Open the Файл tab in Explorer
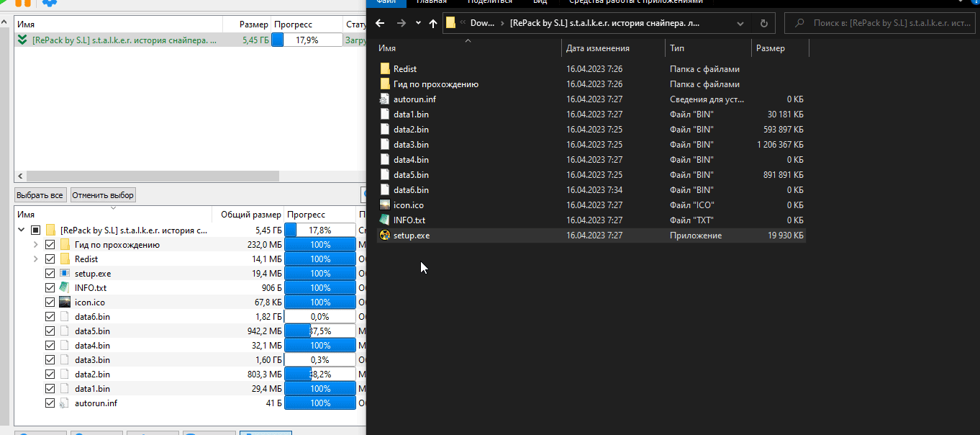The width and height of the screenshot is (980, 435). [386, 2]
